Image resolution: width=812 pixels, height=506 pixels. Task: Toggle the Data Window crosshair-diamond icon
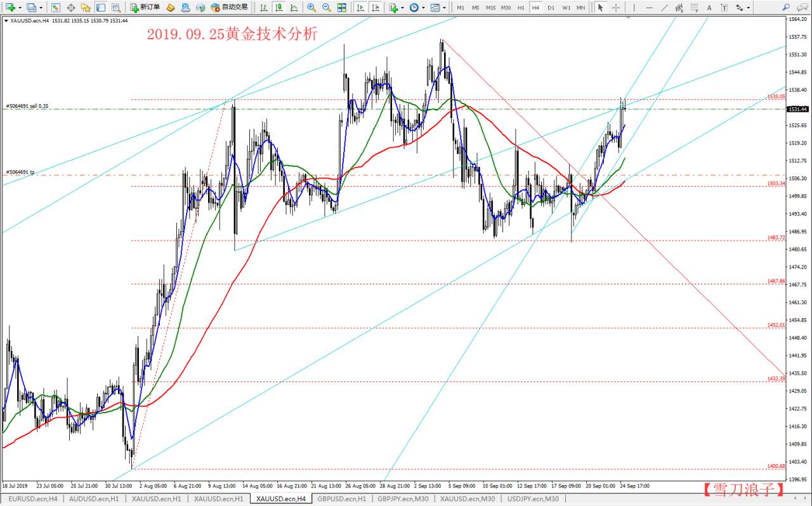point(70,8)
